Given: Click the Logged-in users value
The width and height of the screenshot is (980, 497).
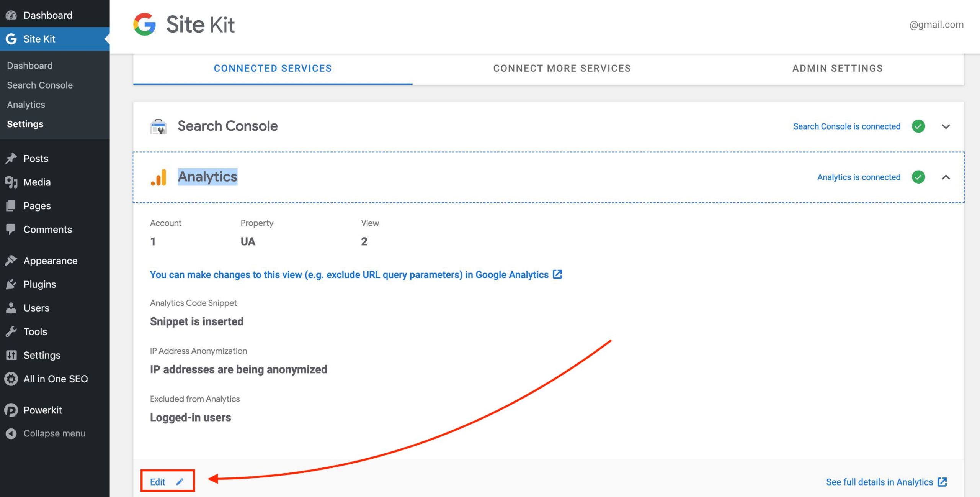Looking at the screenshot, I should (190, 417).
